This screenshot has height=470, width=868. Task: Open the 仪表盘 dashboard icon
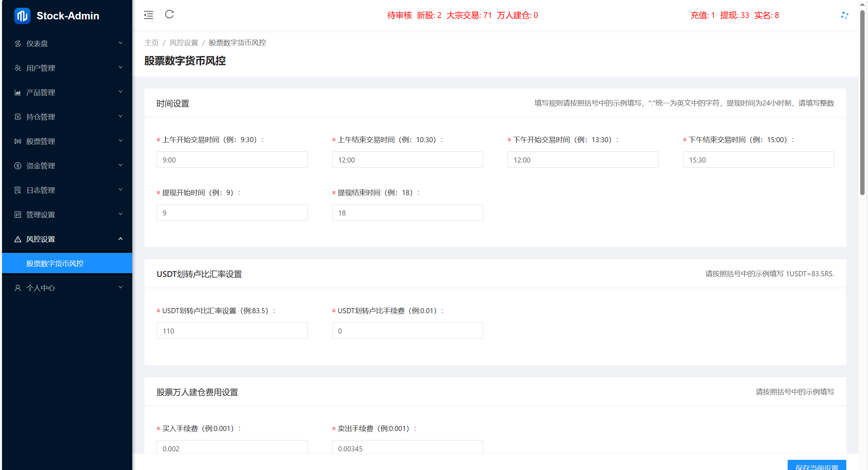18,43
